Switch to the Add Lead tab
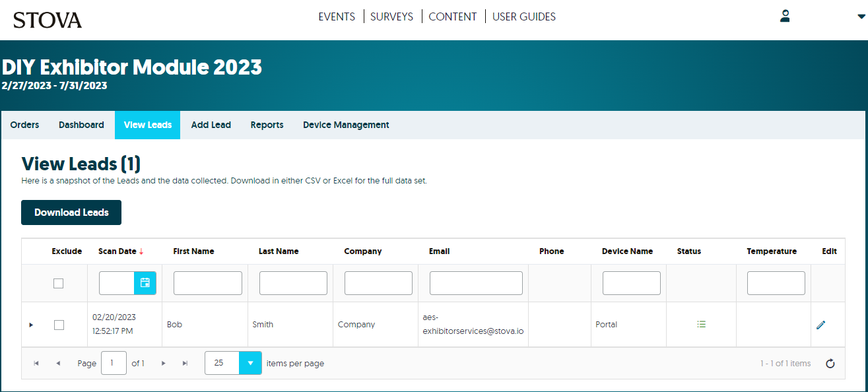This screenshot has width=868, height=392. [x=211, y=125]
